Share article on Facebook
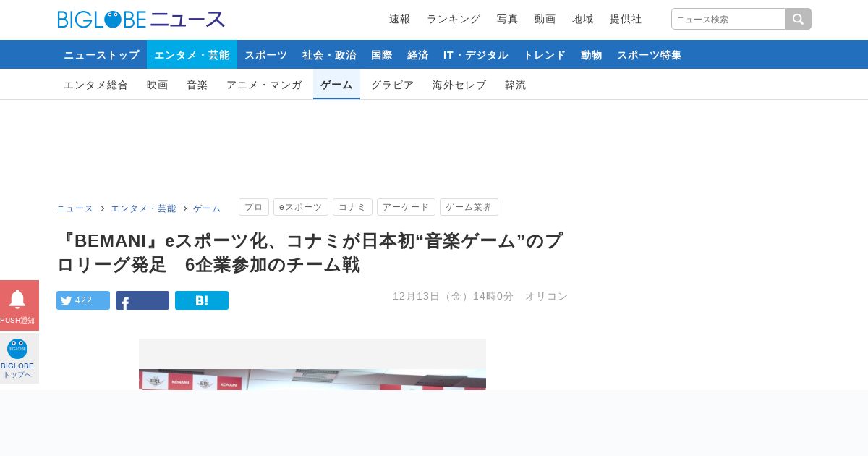This screenshot has width=868, height=456. point(142,300)
